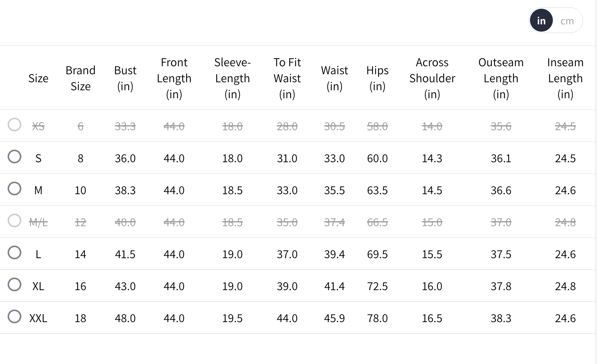Click the To Fit Waist header
The height and width of the screenshot is (364, 597).
point(287,78)
